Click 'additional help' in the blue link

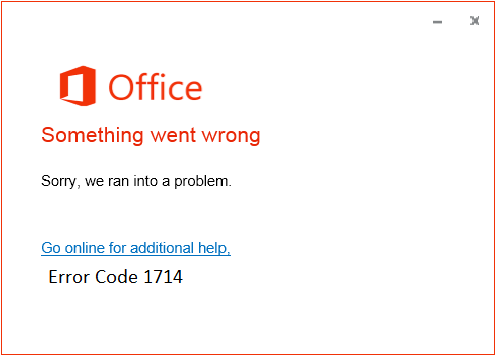(x=180, y=248)
